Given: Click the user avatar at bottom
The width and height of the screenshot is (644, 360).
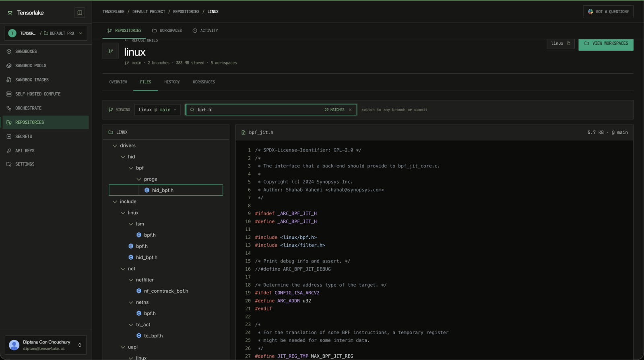Looking at the screenshot, I should pos(14,345).
